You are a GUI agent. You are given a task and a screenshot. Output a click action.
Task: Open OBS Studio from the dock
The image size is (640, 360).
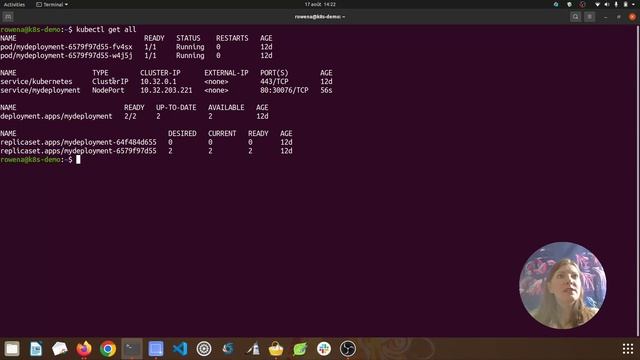coord(348,349)
